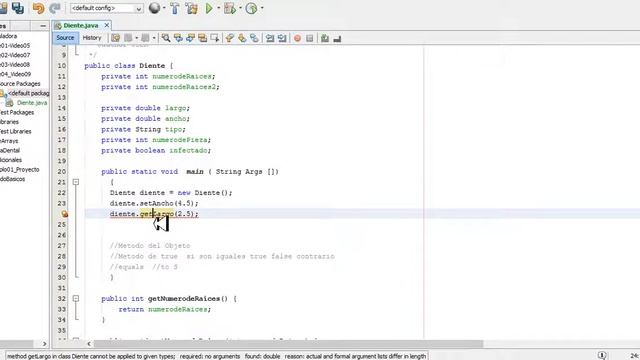640x360 pixels.
Task: Run the project with the green arrow
Action: pos(209,8)
